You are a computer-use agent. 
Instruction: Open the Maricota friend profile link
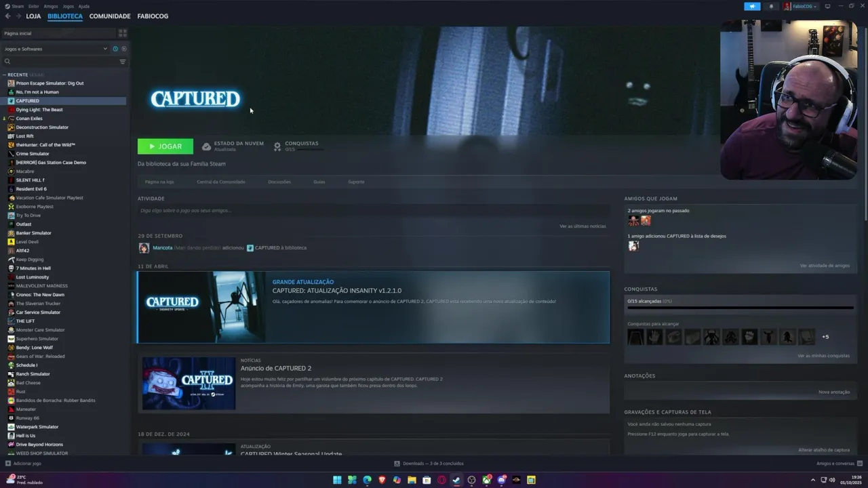pos(162,248)
